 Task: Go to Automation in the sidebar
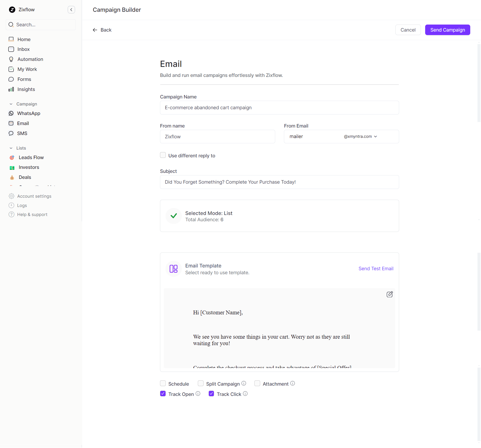pos(30,59)
